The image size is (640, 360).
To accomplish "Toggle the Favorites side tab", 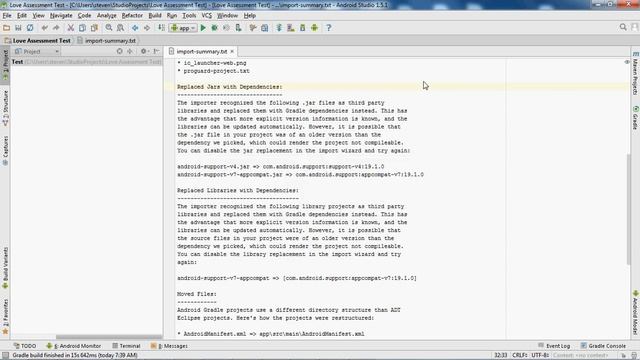I will click(5, 317).
